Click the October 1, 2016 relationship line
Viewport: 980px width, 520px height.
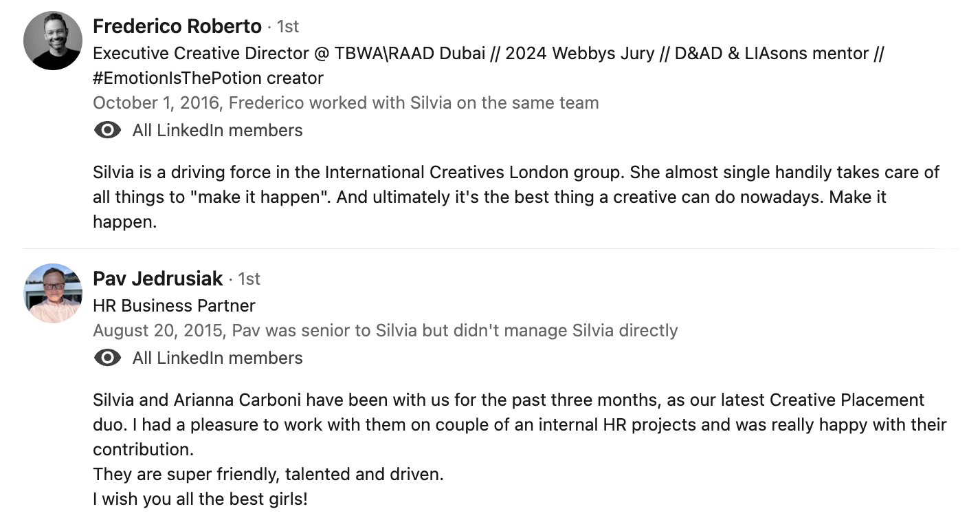pos(346,103)
